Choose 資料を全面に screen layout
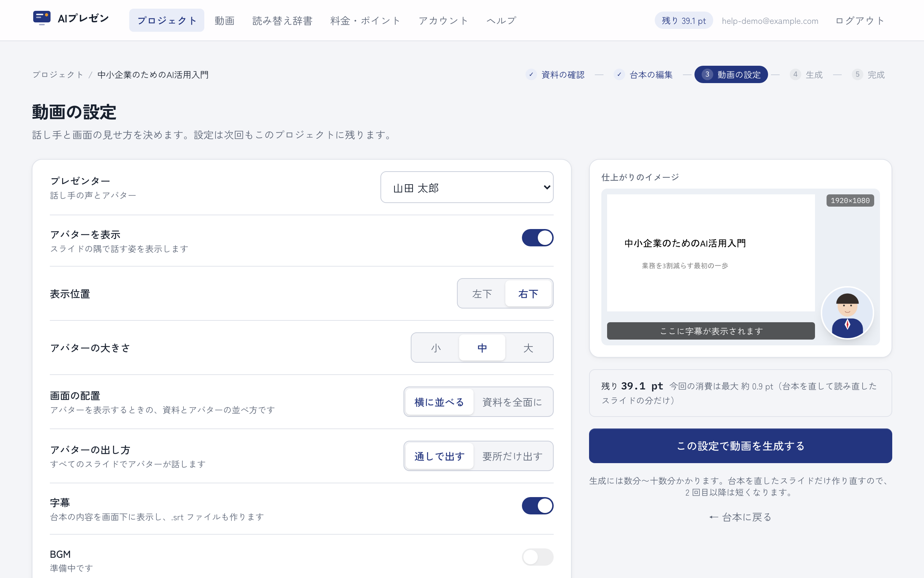Screen dimensions: 924x578 coord(512,402)
